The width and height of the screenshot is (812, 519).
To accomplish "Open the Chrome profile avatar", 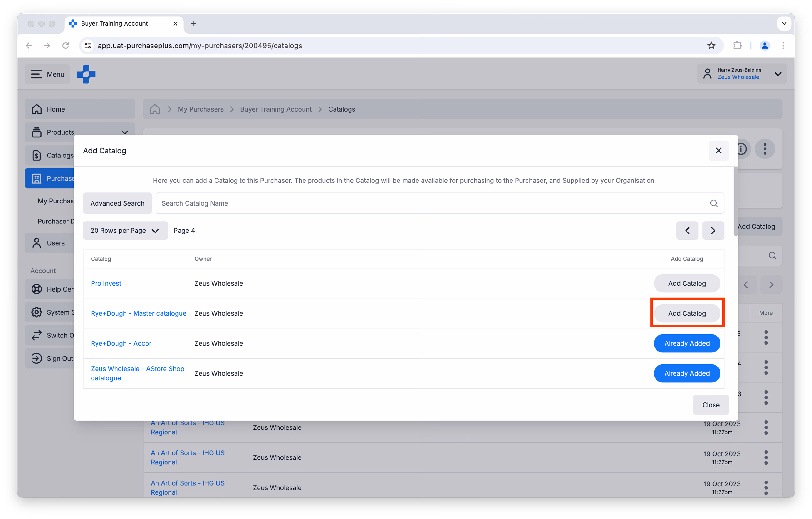I will 765,46.
